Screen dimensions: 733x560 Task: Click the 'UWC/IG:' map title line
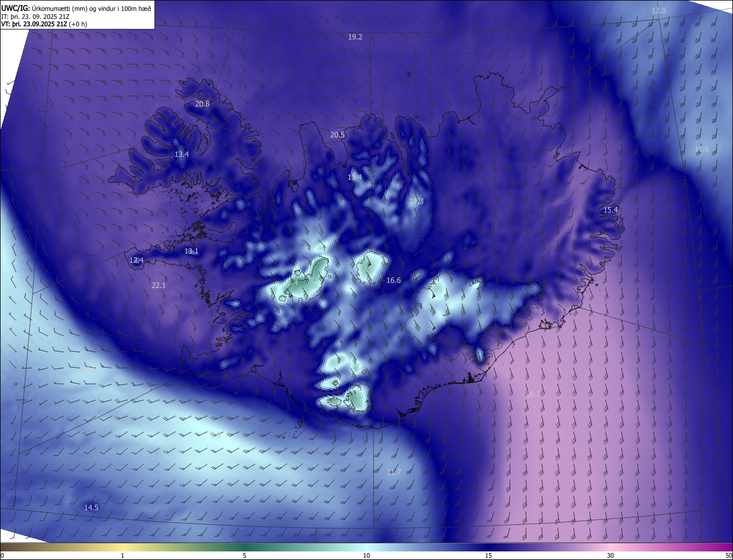(x=76, y=8)
